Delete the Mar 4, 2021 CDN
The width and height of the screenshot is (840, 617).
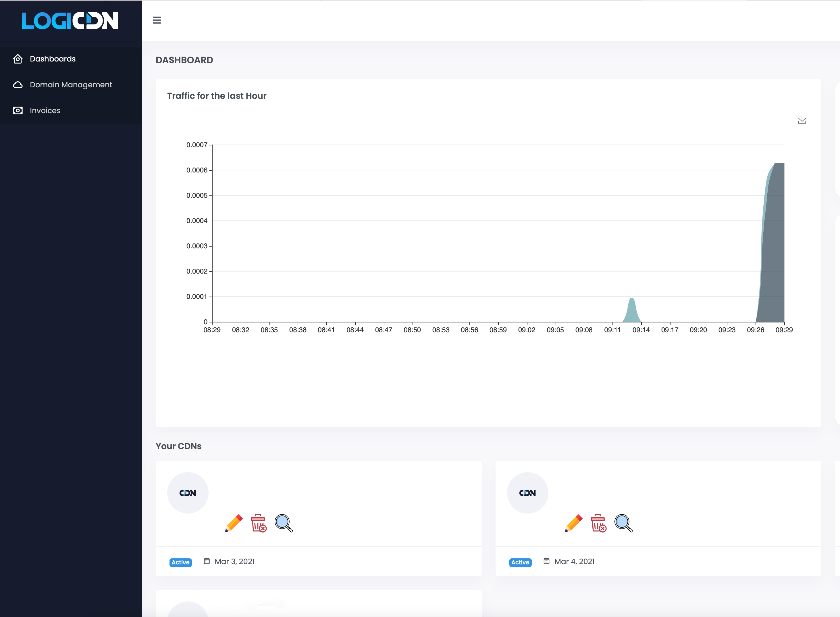(x=598, y=523)
